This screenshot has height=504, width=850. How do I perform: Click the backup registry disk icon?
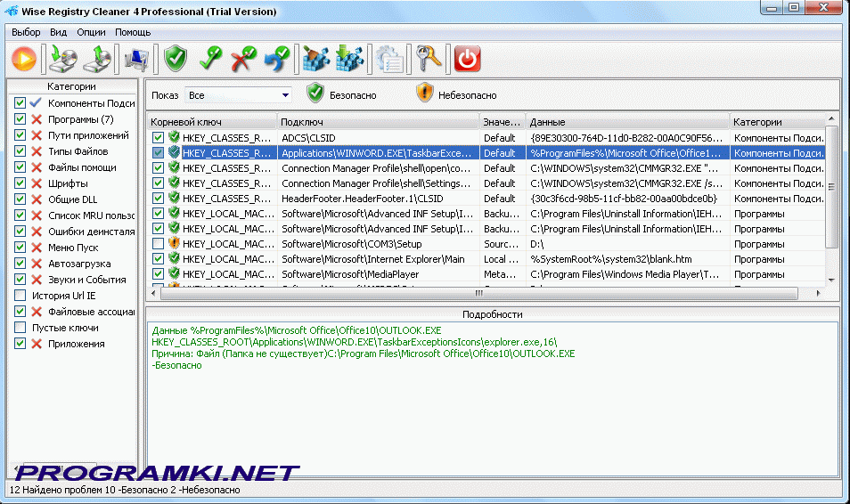[63, 59]
